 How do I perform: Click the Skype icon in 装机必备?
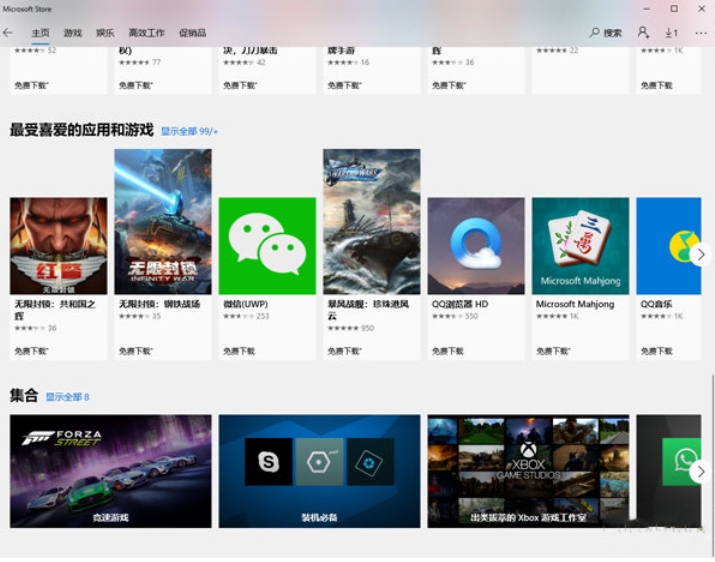click(269, 462)
